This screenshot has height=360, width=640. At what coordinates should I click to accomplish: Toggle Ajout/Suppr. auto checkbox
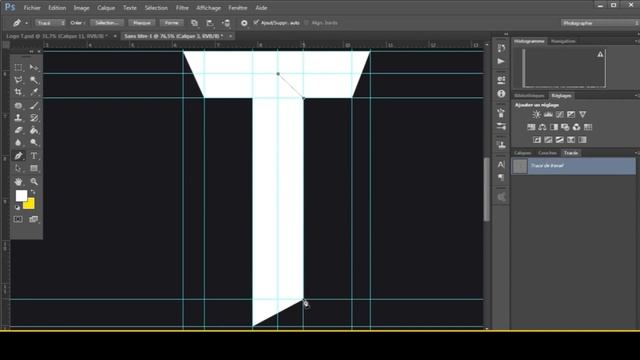pos(256,23)
